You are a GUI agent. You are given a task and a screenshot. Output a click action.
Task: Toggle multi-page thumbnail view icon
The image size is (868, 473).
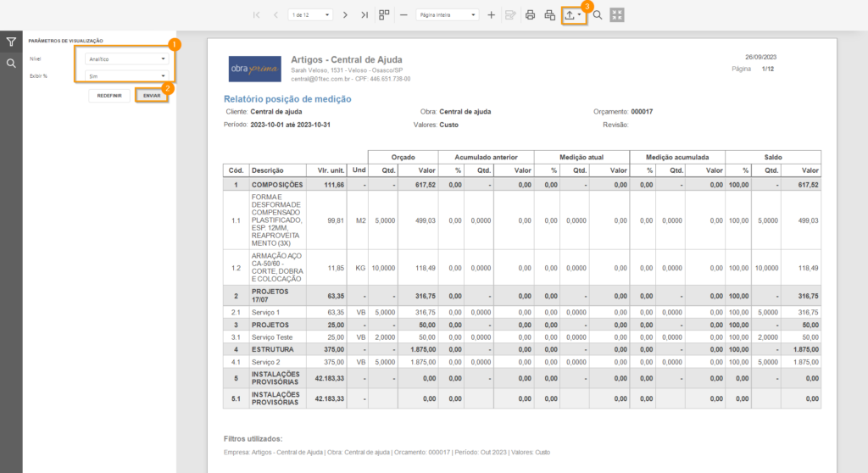(384, 15)
